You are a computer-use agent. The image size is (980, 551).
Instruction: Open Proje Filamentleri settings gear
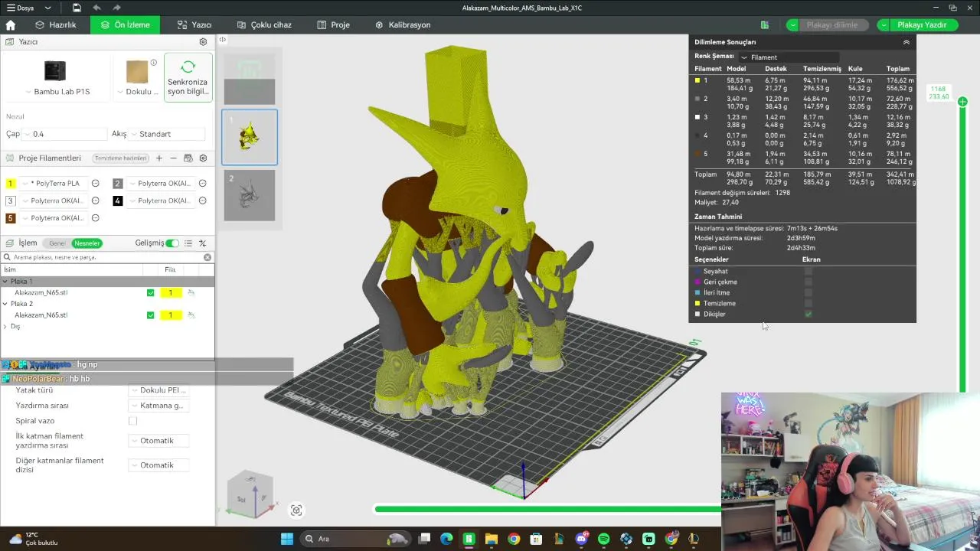pyautogui.click(x=203, y=158)
